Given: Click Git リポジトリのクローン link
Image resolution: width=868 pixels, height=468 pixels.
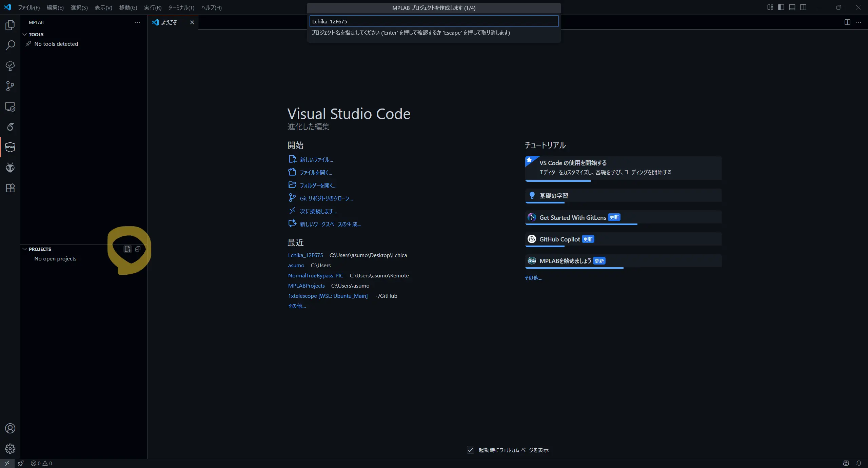Looking at the screenshot, I should pos(326,198).
